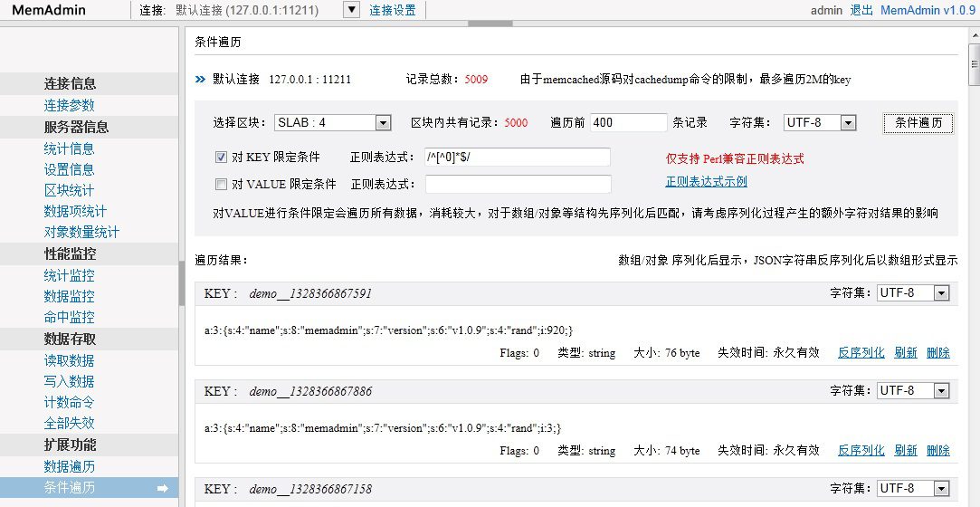
Task: Open 统计监控 under 性能监控
Action: [x=69, y=275]
